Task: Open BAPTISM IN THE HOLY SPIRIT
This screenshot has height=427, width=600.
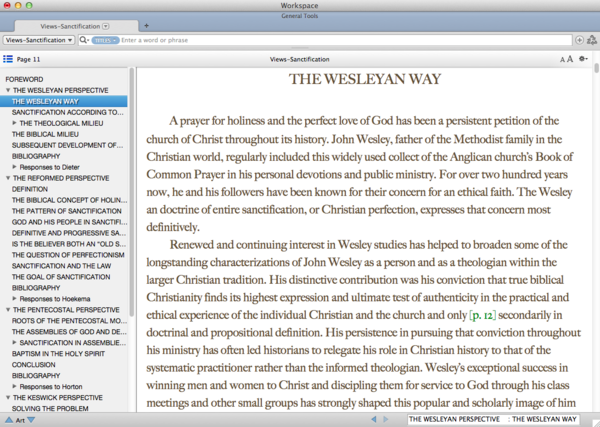Action: (x=58, y=354)
